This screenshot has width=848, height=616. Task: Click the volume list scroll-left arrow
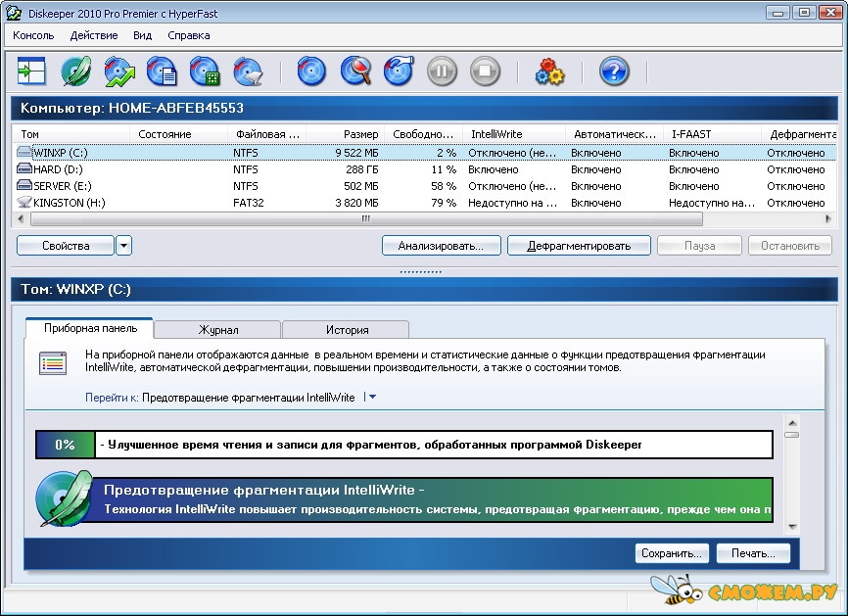pos(21,219)
